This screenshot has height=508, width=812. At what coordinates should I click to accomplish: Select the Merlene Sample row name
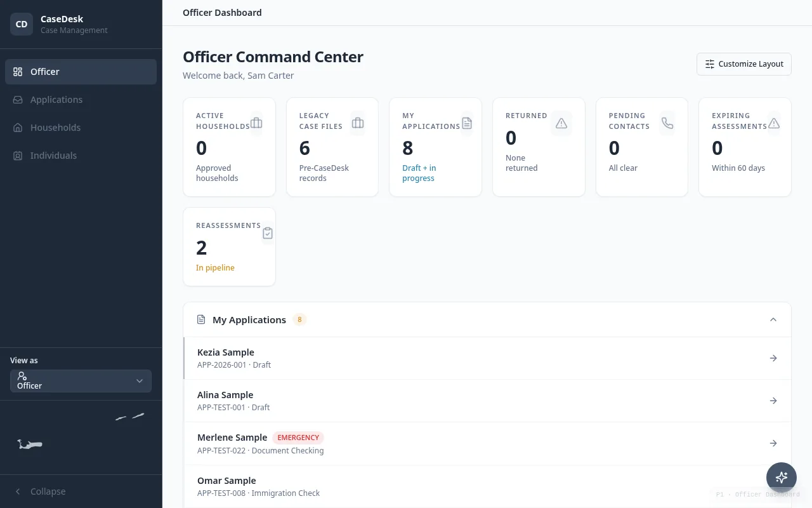(232, 438)
